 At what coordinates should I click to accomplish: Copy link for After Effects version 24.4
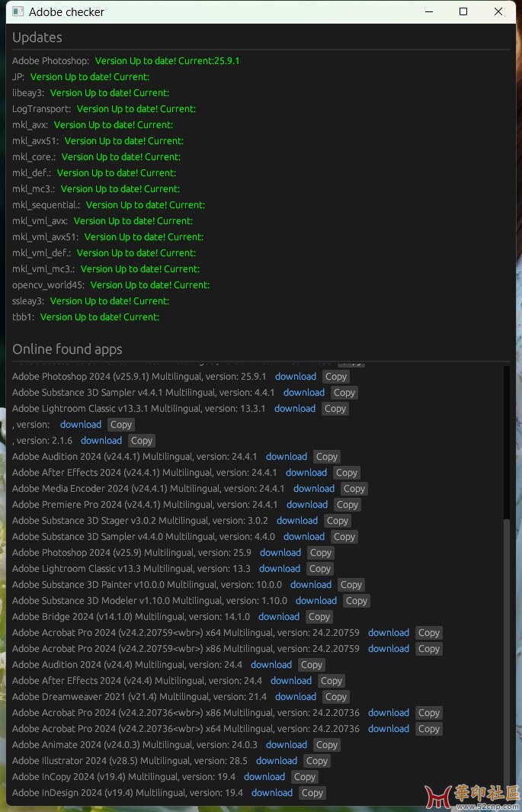click(x=331, y=682)
